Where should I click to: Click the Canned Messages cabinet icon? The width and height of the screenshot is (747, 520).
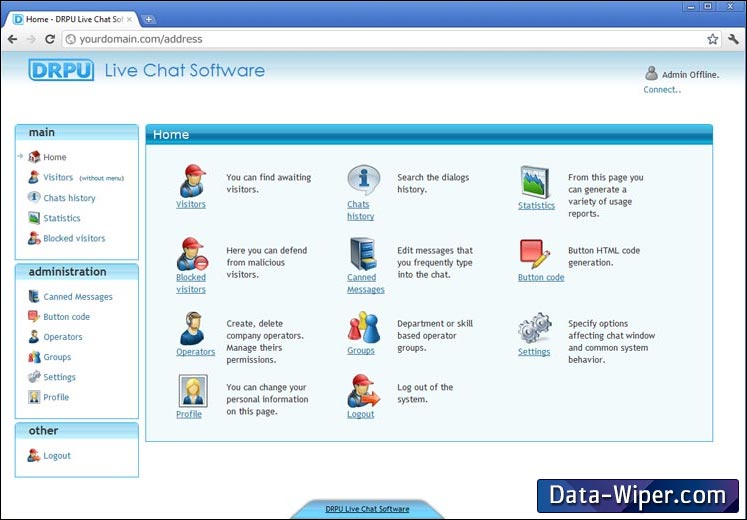363,254
